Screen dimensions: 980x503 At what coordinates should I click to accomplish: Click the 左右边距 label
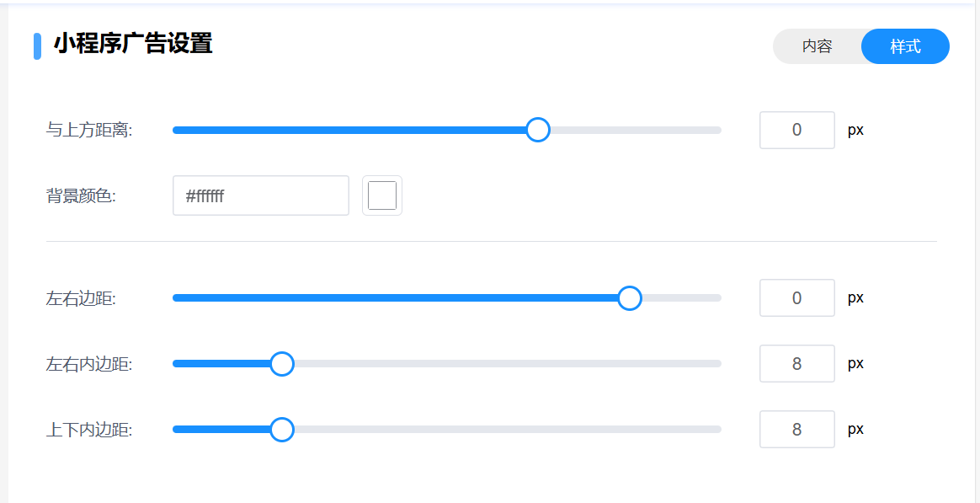81,299
